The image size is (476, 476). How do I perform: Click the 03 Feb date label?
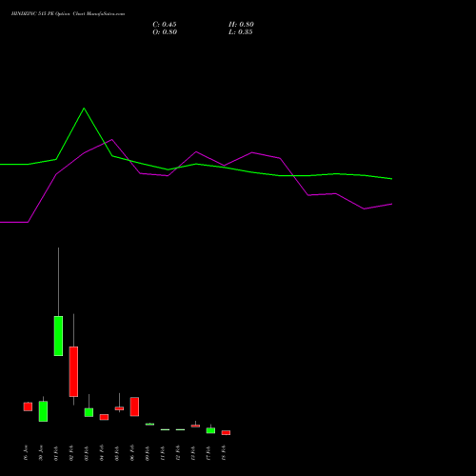(x=87, y=453)
